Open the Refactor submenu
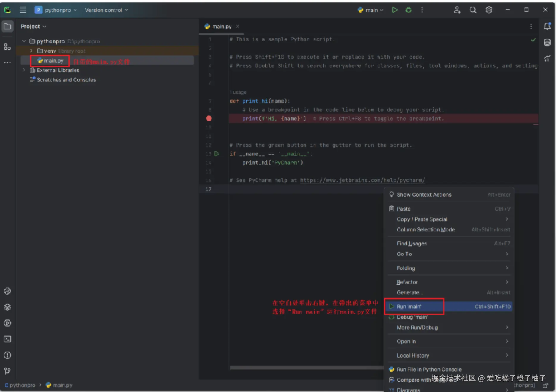This screenshot has height=392, width=556. [449, 282]
